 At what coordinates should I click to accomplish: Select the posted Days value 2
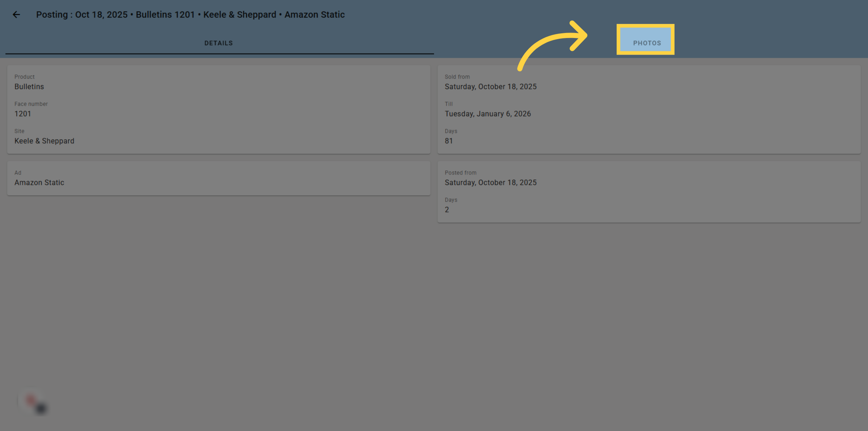447,210
